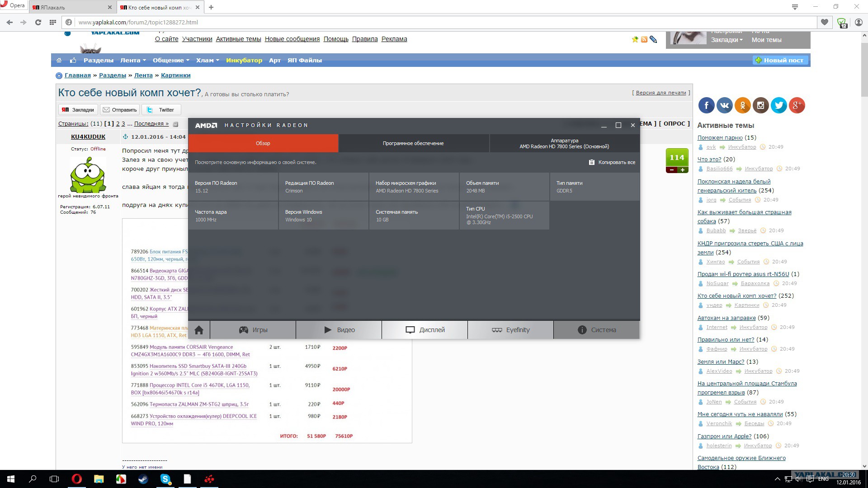
Task: Open the Автохам на заправке topic
Action: (726, 318)
